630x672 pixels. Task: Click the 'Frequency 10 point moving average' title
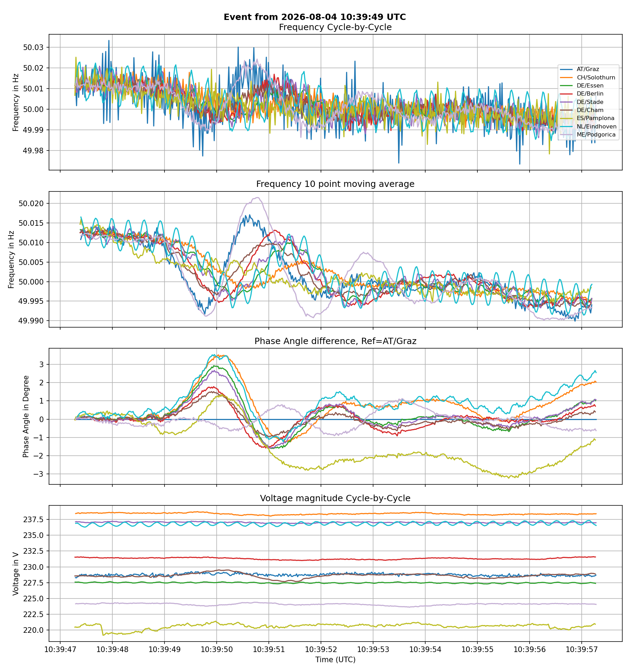tap(335, 184)
